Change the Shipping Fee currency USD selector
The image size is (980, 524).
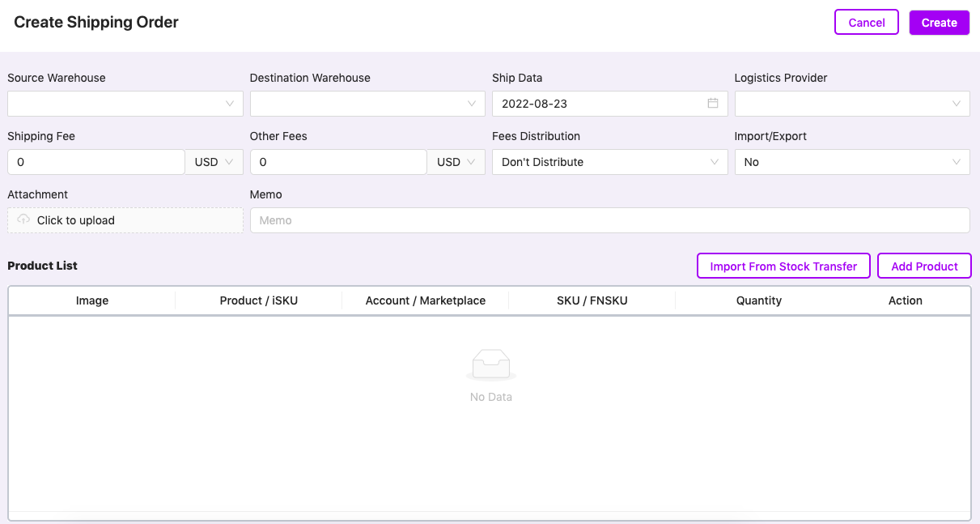click(x=214, y=162)
